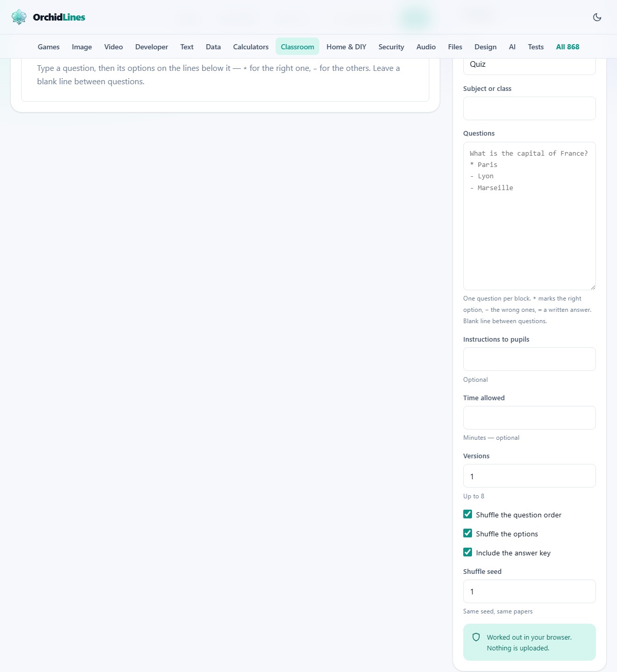Open the AI category

(x=512, y=47)
